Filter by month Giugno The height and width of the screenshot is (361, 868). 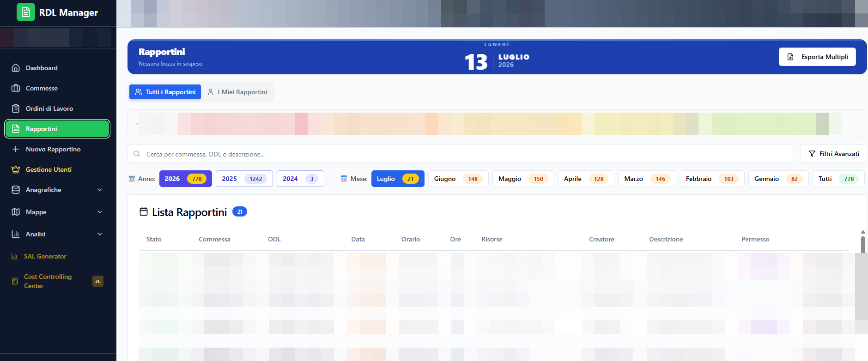[x=458, y=179]
